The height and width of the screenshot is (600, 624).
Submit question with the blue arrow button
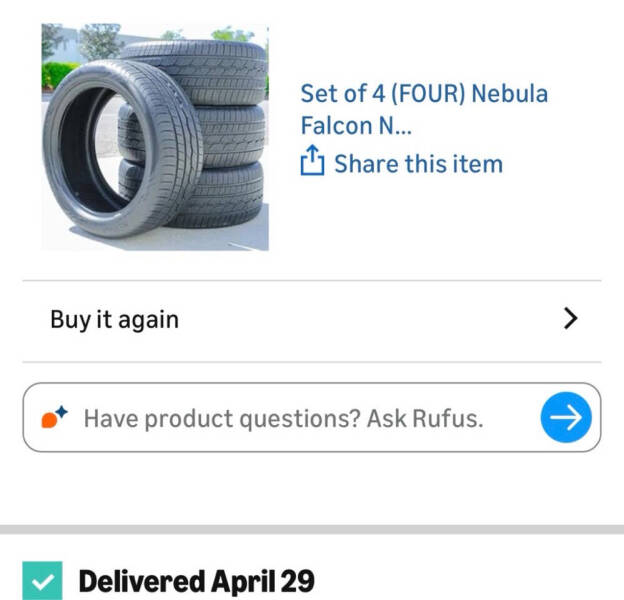[x=566, y=417]
